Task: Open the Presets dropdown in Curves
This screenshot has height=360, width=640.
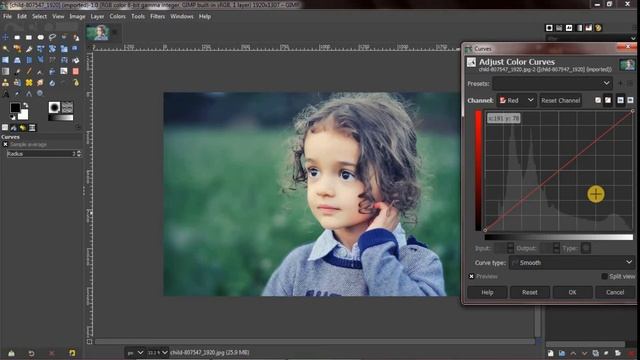Action: click(552, 83)
